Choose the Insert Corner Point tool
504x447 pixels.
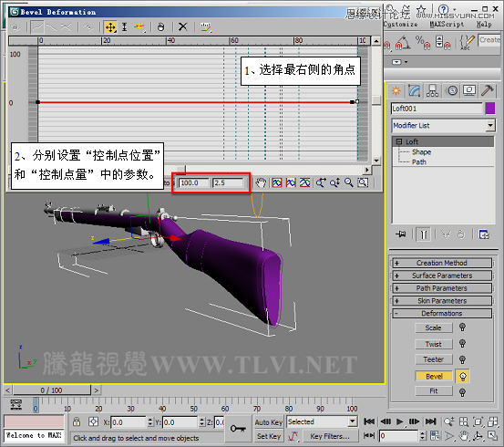[139, 27]
